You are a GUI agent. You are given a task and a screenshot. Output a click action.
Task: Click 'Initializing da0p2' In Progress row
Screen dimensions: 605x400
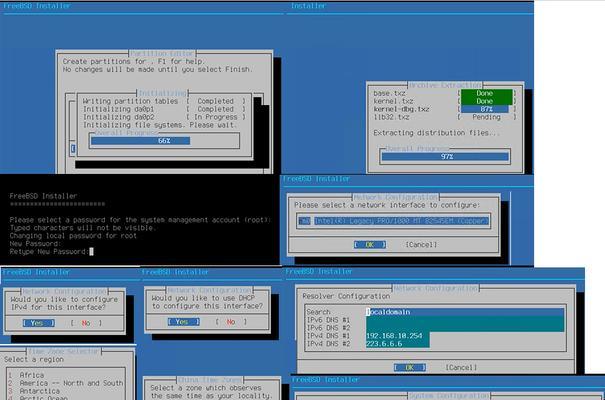click(x=164, y=117)
